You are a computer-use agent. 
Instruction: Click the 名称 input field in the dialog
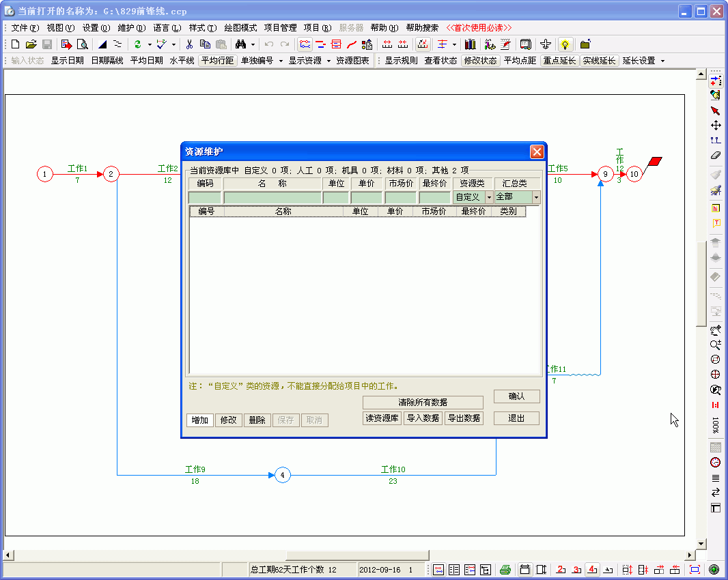coord(272,198)
